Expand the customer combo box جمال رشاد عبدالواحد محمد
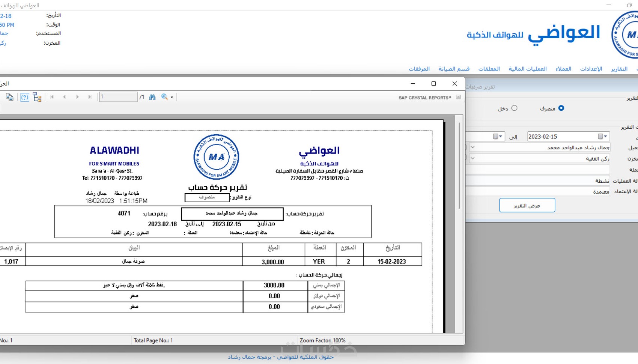 472,147
